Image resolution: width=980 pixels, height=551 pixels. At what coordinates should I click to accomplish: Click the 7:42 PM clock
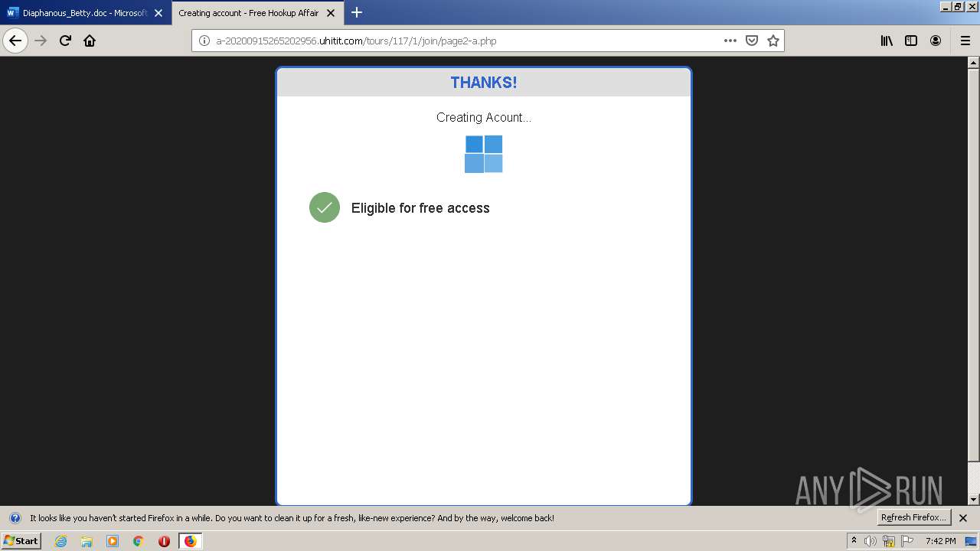[940, 541]
